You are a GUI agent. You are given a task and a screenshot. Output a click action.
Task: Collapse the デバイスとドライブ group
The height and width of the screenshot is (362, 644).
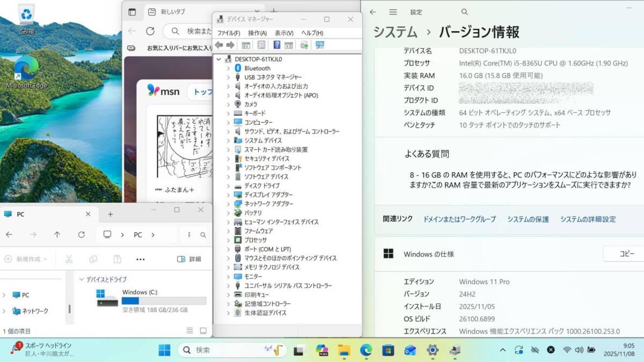click(x=82, y=279)
